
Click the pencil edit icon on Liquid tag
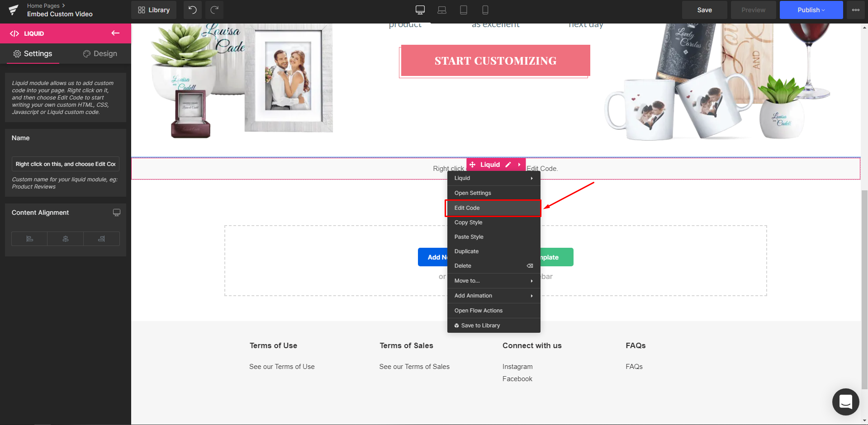click(x=508, y=165)
